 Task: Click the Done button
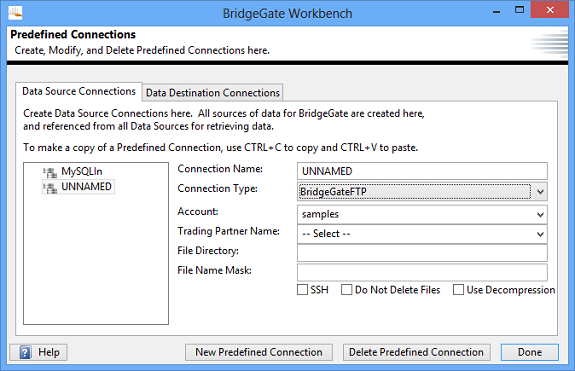click(x=530, y=352)
